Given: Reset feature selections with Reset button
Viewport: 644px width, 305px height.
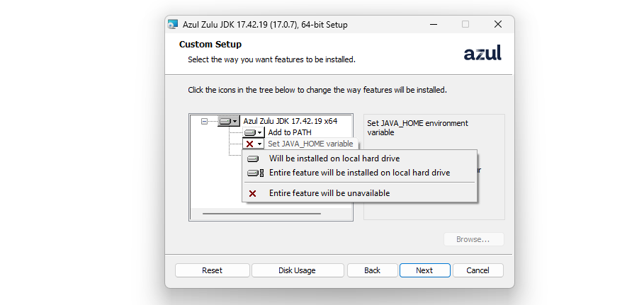Looking at the screenshot, I should click(x=213, y=270).
